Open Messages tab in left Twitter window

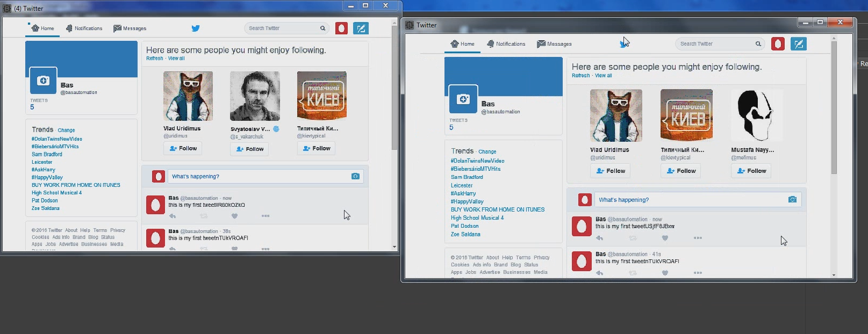(x=130, y=28)
